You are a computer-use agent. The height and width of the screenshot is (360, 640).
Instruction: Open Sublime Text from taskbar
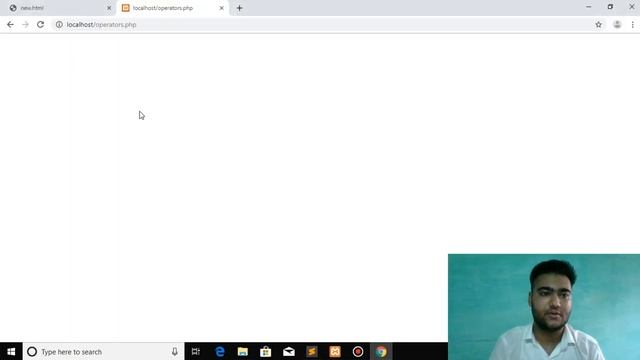[x=312, y=351]
